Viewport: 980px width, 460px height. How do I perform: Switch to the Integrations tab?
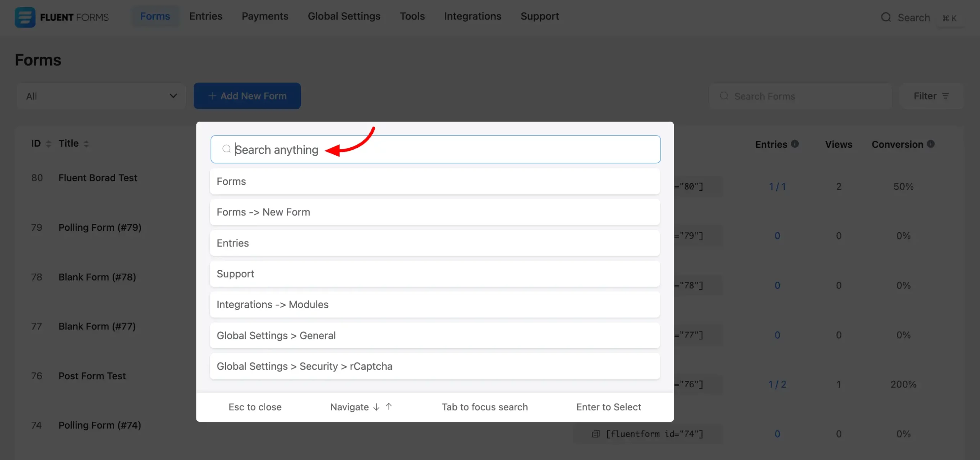[472, 16]
